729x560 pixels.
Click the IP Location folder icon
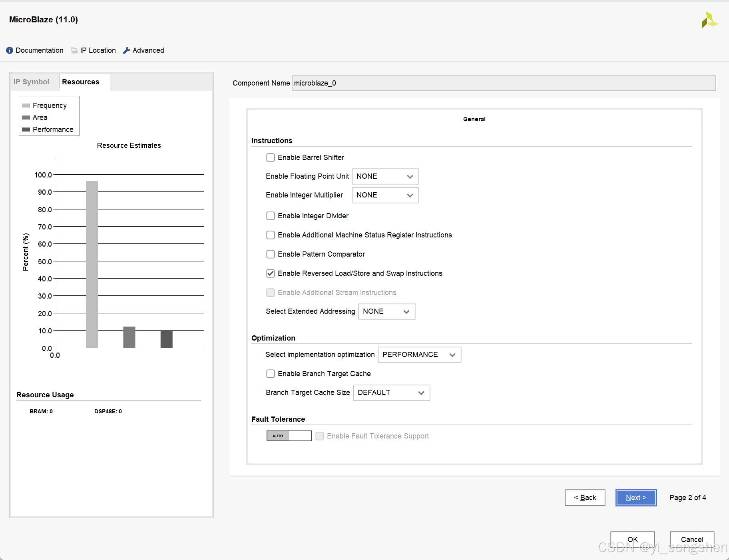(x=74, y=50)
